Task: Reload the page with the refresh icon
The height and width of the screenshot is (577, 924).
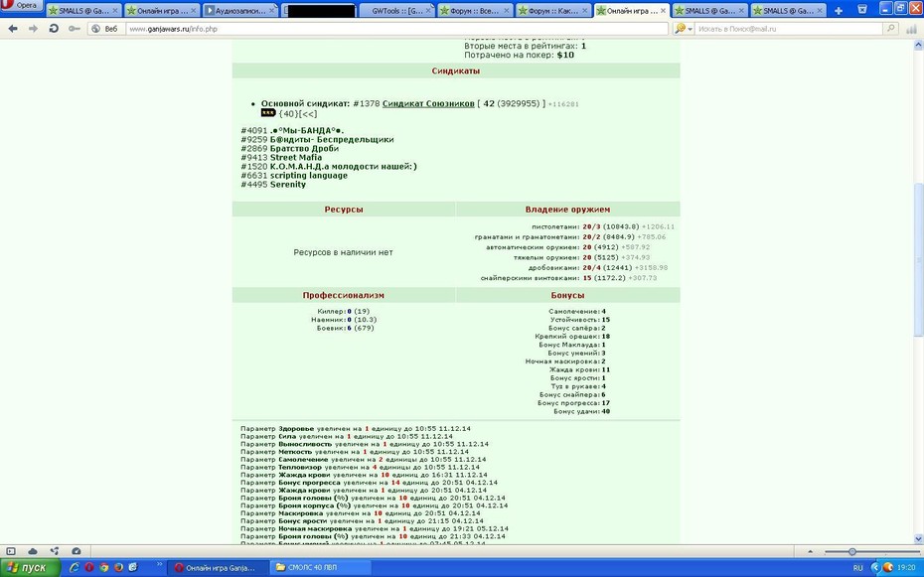Action: pyautogui.click(x=54, y=28)
